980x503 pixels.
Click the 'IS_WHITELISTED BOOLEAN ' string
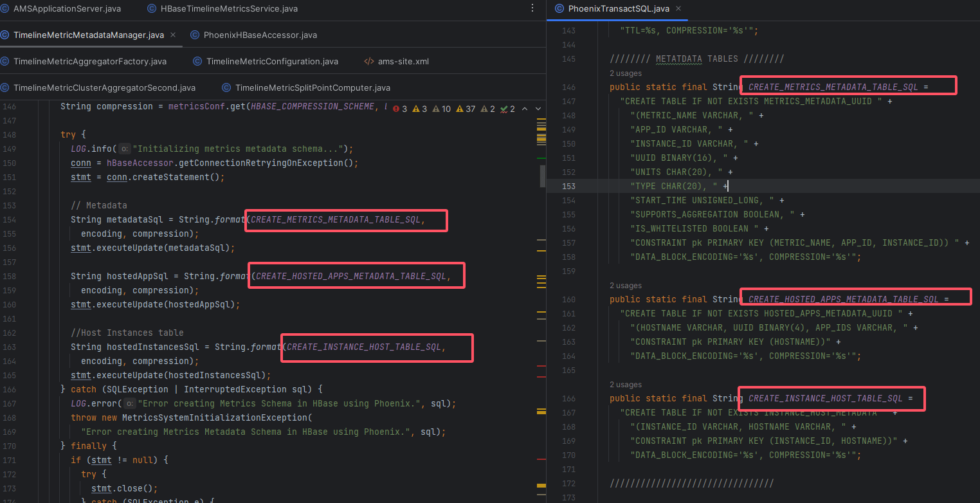(694, 228)
